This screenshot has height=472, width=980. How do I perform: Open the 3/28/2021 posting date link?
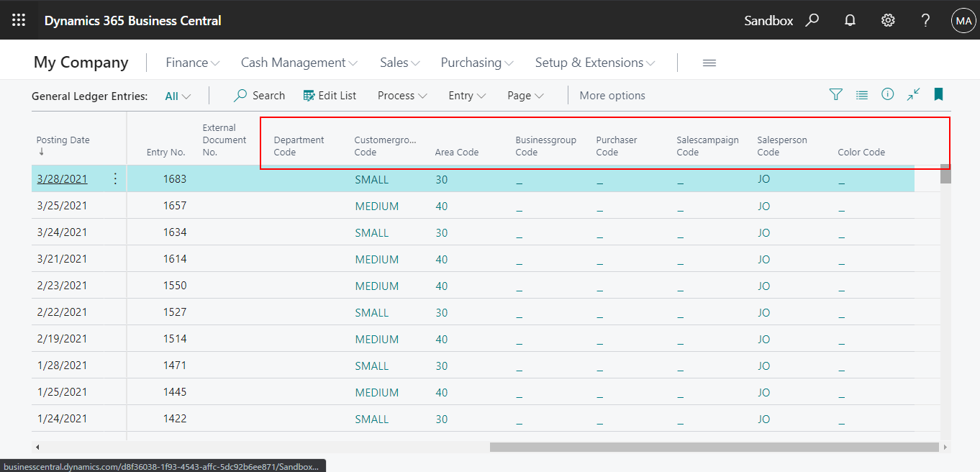pyautogui.click(x=61, y=178)
